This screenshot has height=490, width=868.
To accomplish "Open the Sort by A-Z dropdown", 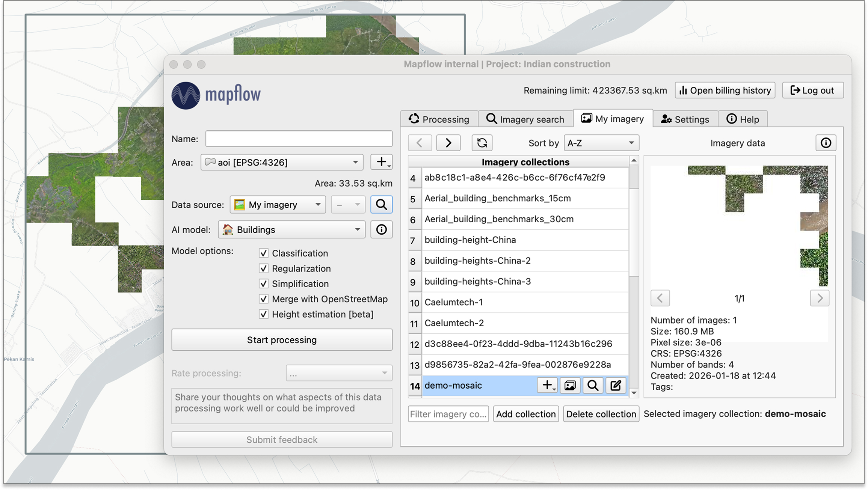I will (601, 143).
